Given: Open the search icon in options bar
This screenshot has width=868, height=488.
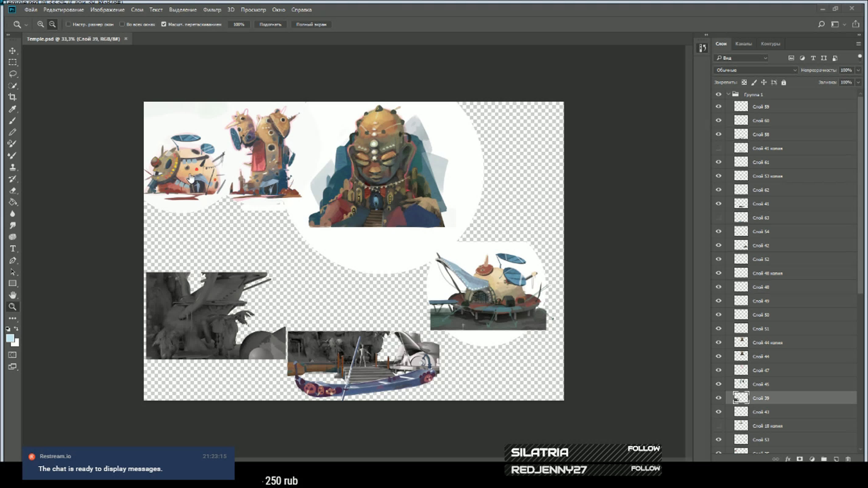Looking at the screenshot, I should tap(821, 24).
